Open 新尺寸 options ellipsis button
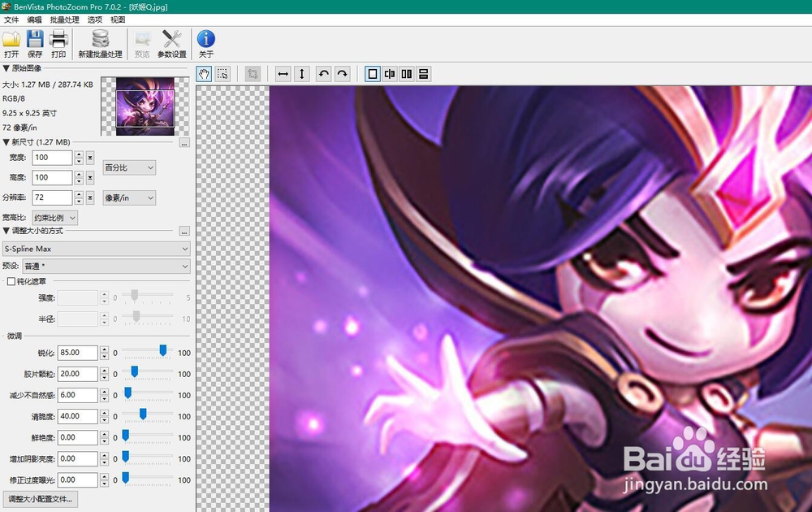The width and height of the screenshot is (812, 512). [x=184, y=142]
